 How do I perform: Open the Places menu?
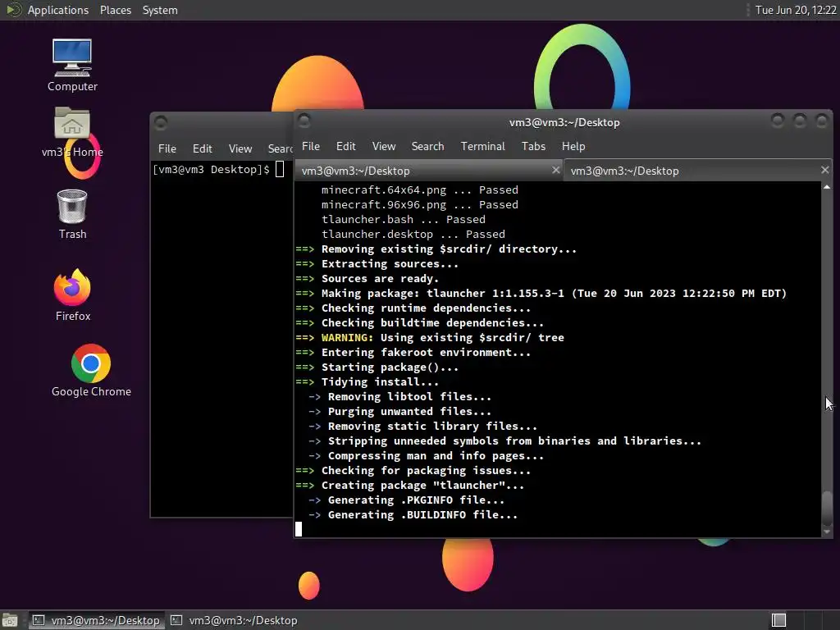coord(115,10)
